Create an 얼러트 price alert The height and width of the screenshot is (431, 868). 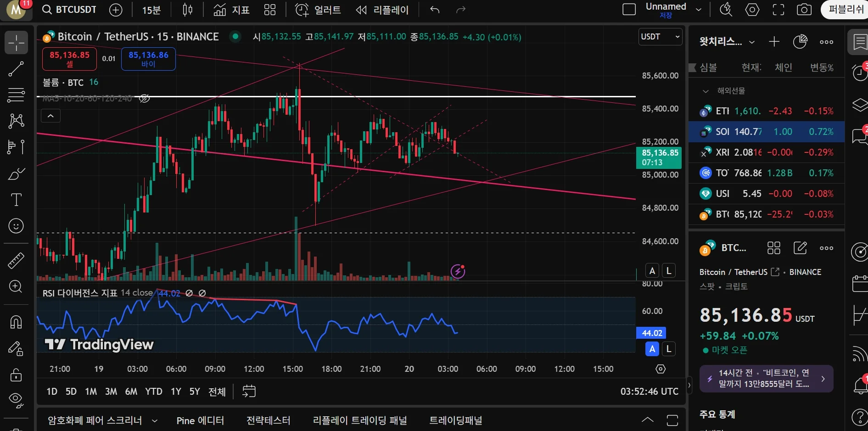click(x=318, y=10)
